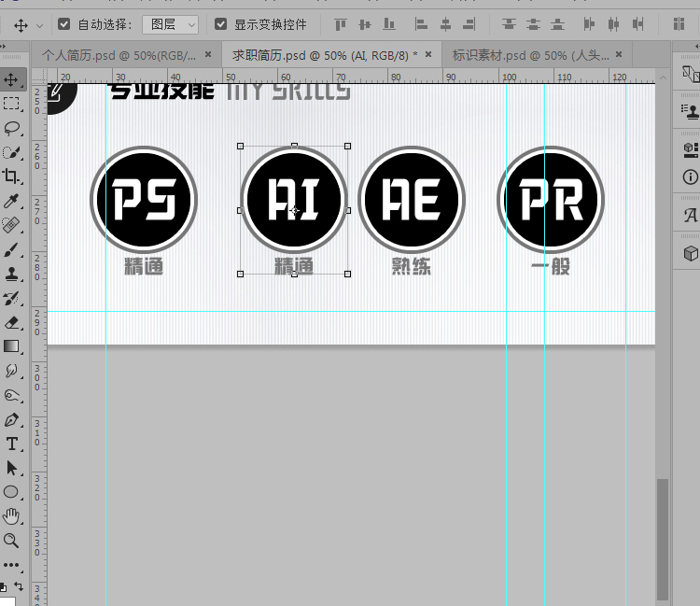Image resolution: width=700 pixels, height=606 pixels.
Task: Select the Hand tool
Action: pos(11,516)
